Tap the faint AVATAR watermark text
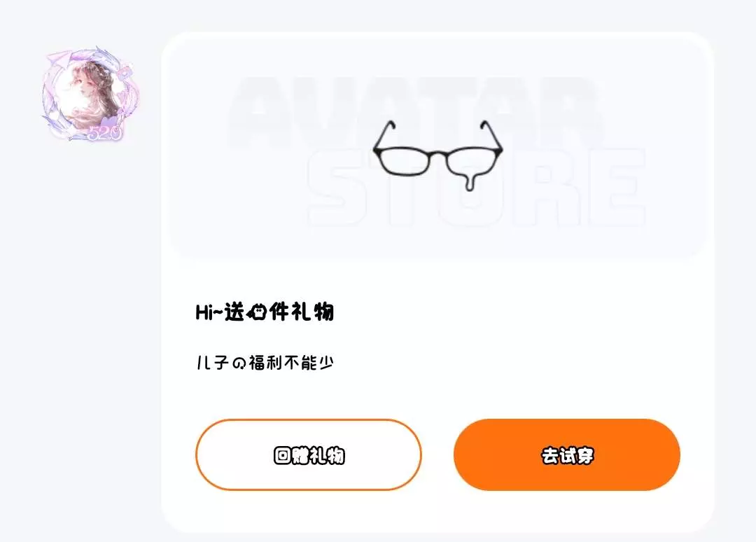 414,112
